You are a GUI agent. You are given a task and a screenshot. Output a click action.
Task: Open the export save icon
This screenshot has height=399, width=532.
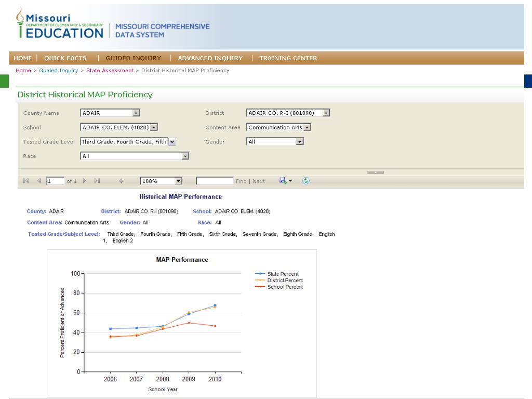283,180
